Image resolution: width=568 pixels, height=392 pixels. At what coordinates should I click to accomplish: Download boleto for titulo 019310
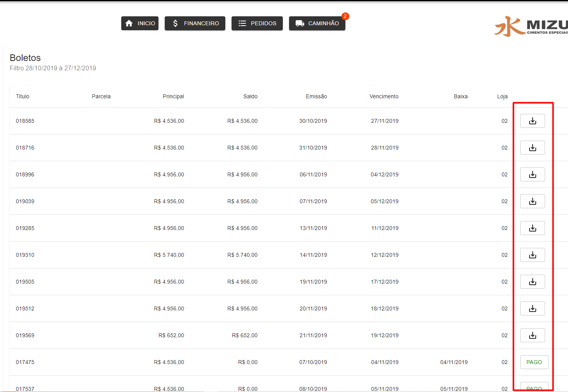pos(532,255)
